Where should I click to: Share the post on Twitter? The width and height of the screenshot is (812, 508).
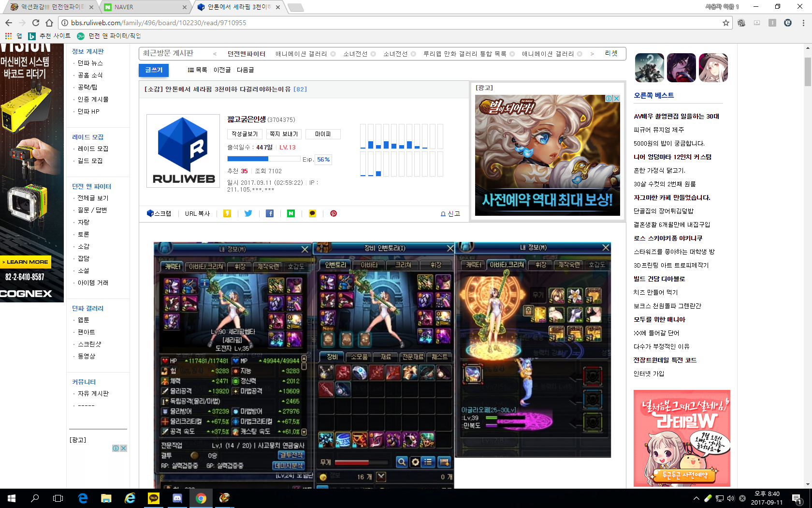248,213
